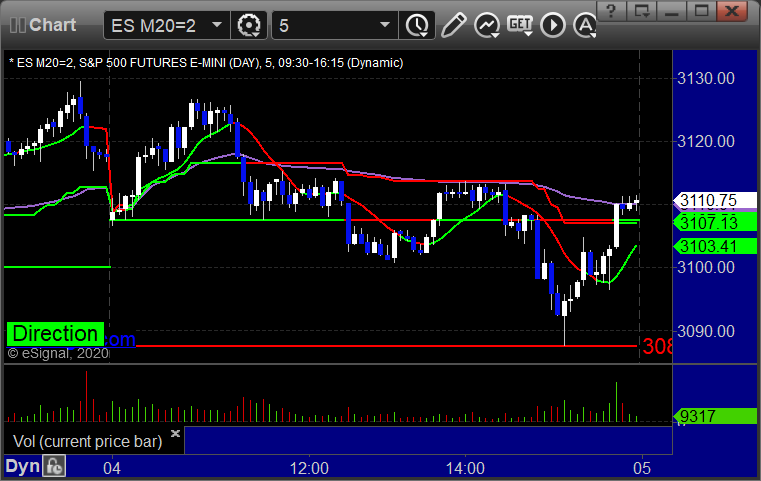The image size is (761, 481).
Task: Click the pop-out window button
Action: pyautogui.click(x=642, y=10)
